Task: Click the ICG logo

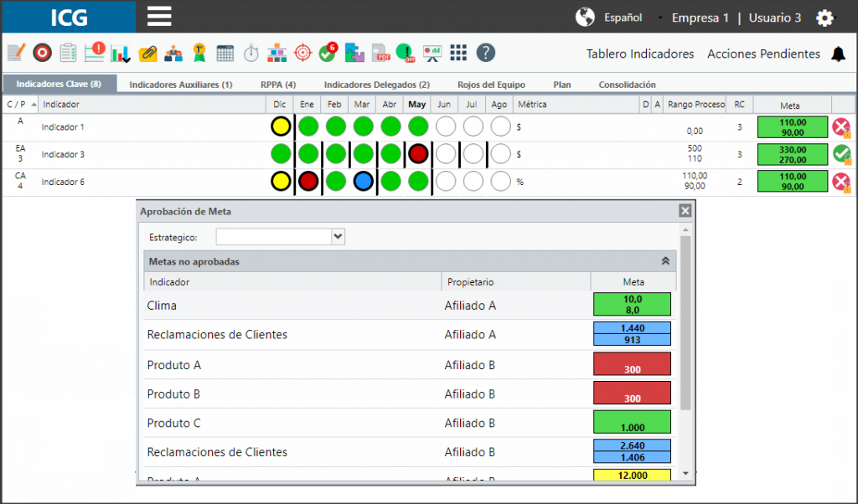Action: pyautogui.click(x=69, y=17)
